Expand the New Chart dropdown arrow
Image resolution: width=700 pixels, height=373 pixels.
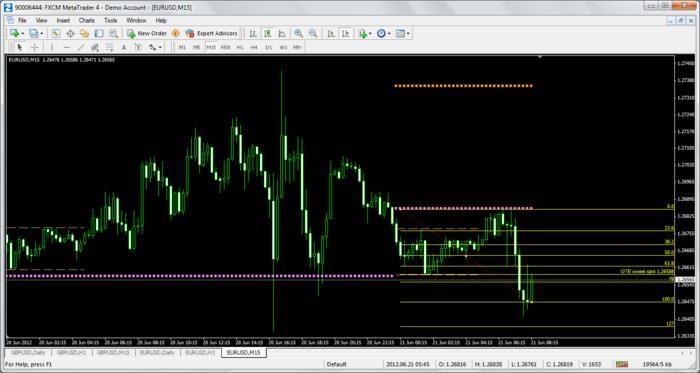click(22, 33)
